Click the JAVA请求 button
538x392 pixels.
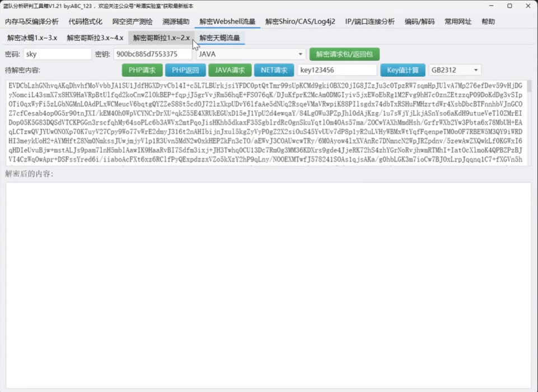[230, 70]
